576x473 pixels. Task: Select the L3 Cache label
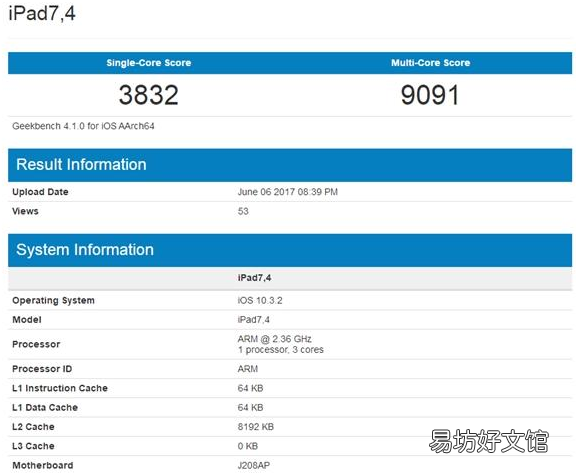[33, 446]
